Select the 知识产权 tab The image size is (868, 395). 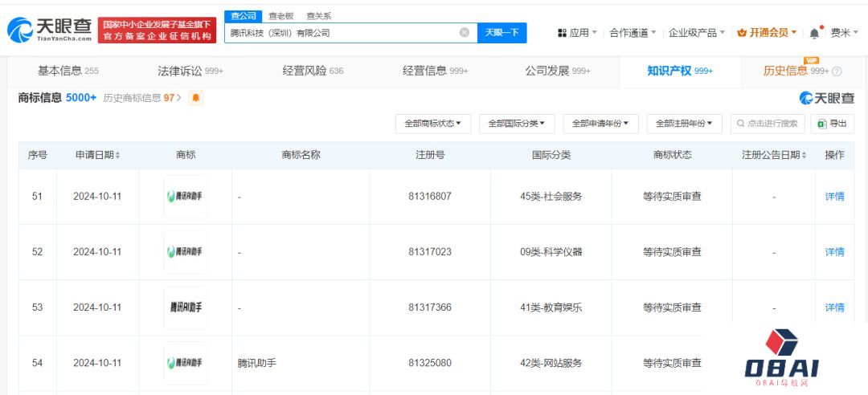[680, 71]
